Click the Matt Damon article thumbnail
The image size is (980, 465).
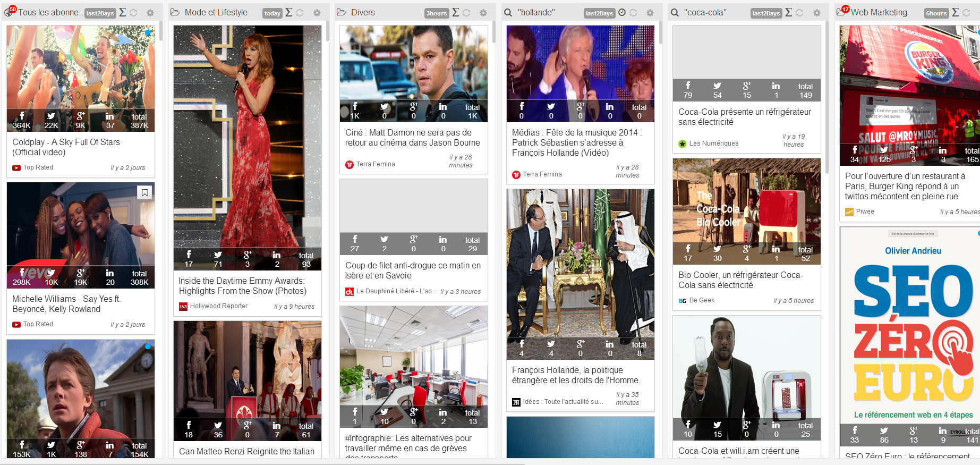[414, 73]
